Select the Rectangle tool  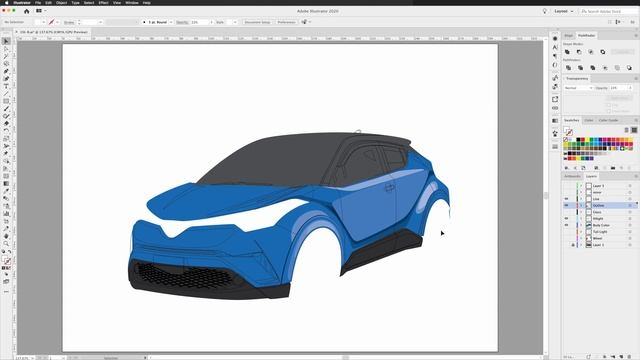pos(6,101)
